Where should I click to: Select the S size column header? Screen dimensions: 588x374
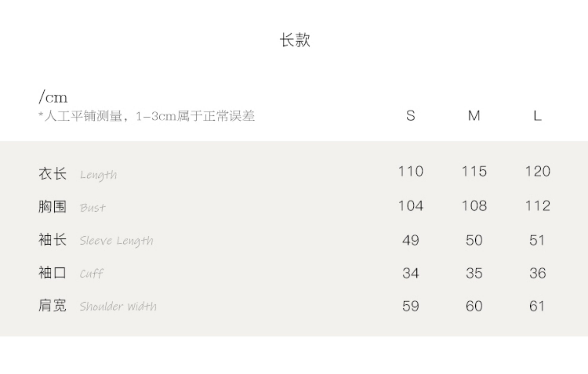coord(410,116)
